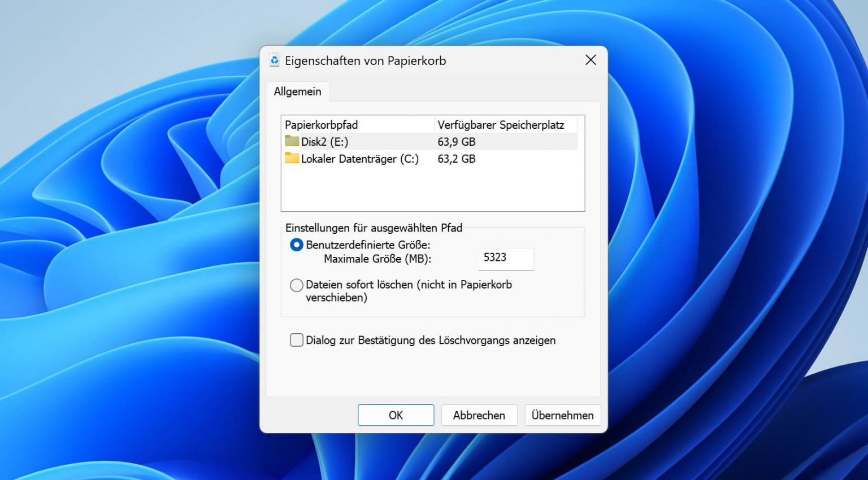Click the Verfügbarer Speicherplatz column header
868x480 pixels.
[x=501, y=124]
